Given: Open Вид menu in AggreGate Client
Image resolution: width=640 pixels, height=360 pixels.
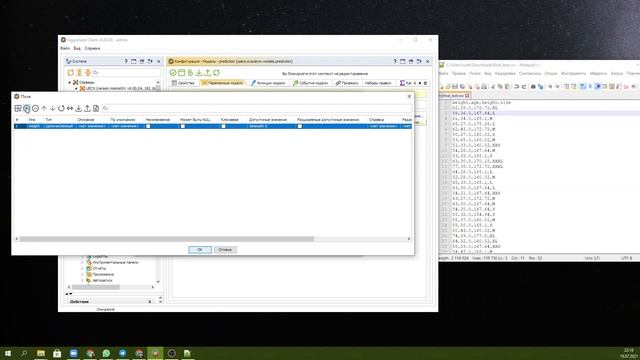Looking at the screenshot, I should pos(77,49).
